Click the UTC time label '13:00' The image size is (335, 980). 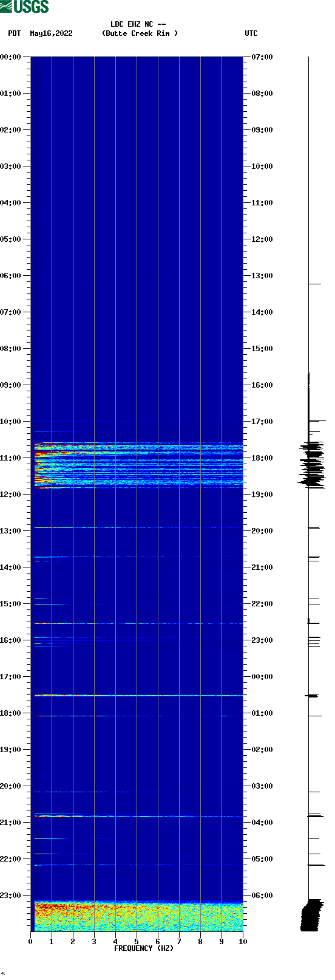click(x=262, y=276)
